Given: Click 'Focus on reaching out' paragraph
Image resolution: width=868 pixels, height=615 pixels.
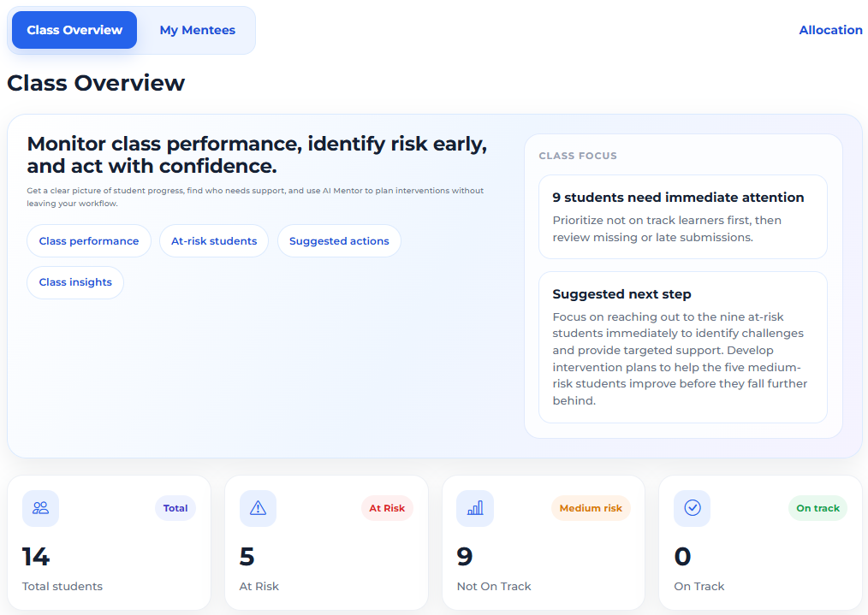Looking at the screenshot, I should (x=680, y=358).
